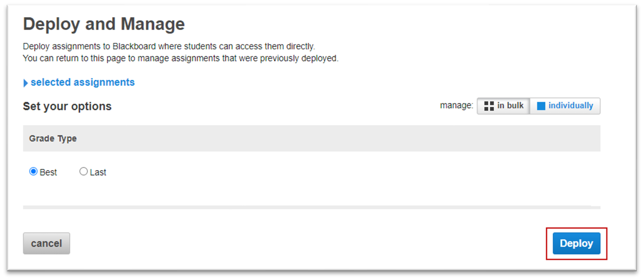644x280 pixels.
Task: Click the grid icon for bulk management
Action: click(x=489, y=106)
